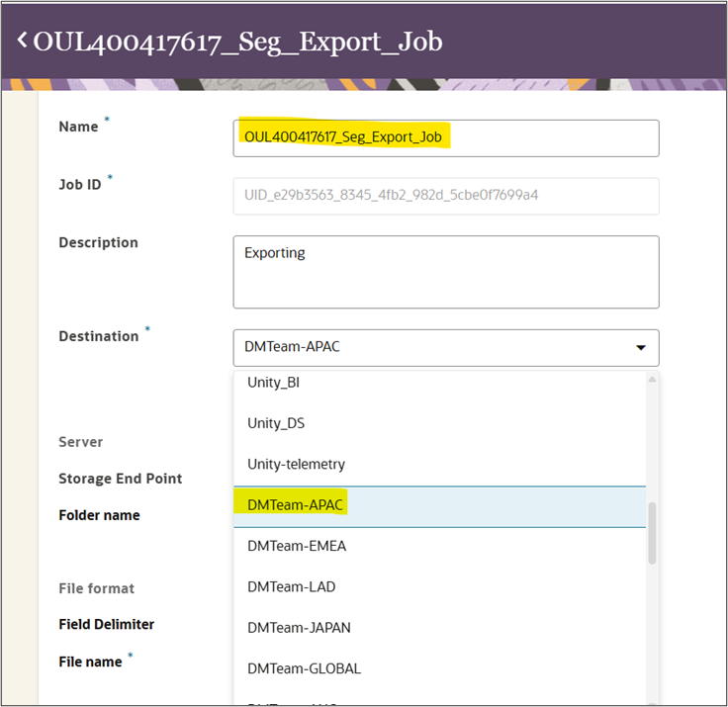Click the Folder name label
Image resolution: width=728 pixels, height=707 pixels.
[99, 515]
